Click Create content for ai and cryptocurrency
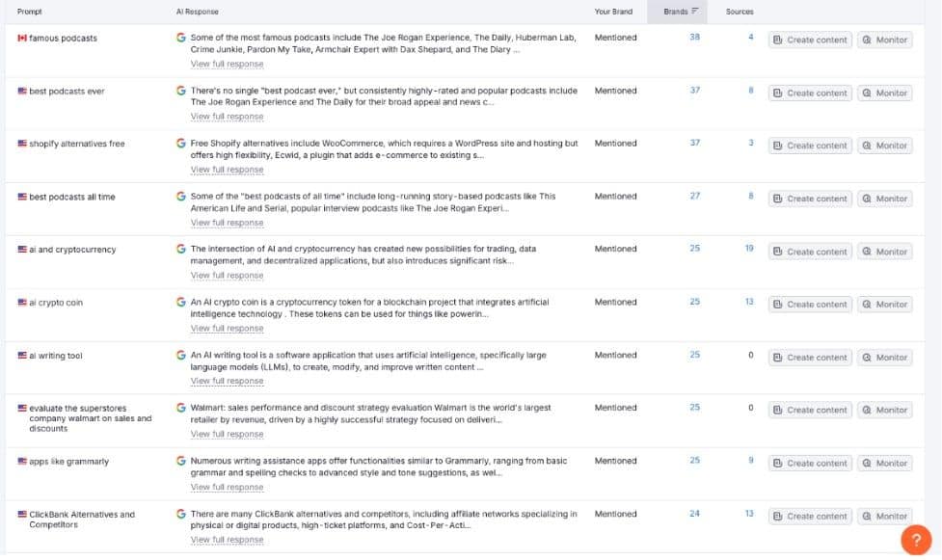 pyautogui.click(x=810, y=252)
